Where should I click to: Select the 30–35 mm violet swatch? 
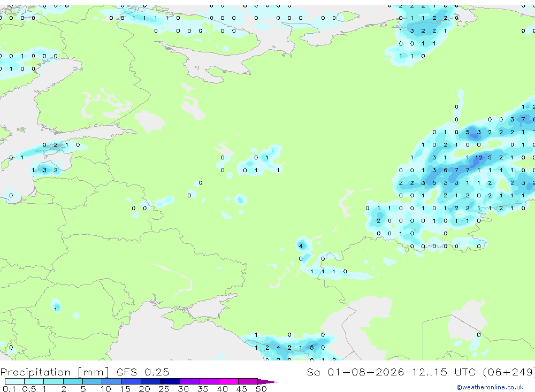[190, 381]
